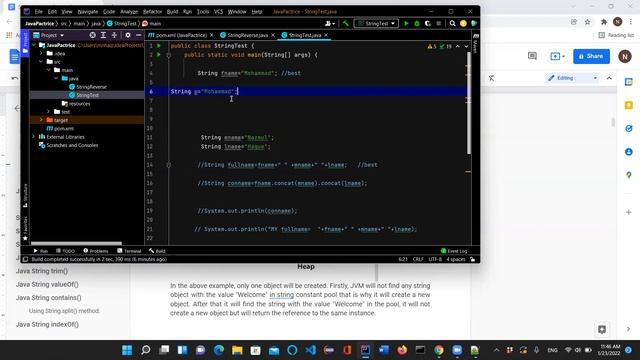Open the File menu
640x360 pixels.
click(x=38, y=12)
